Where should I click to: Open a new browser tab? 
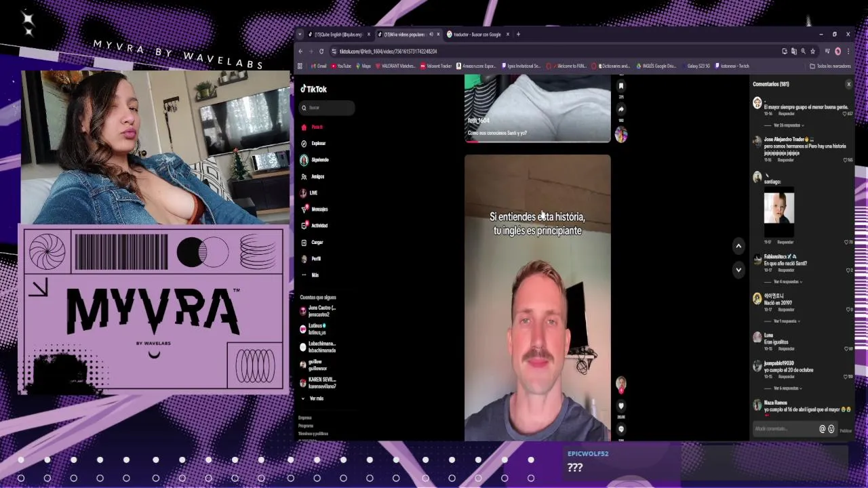point(518,34)
